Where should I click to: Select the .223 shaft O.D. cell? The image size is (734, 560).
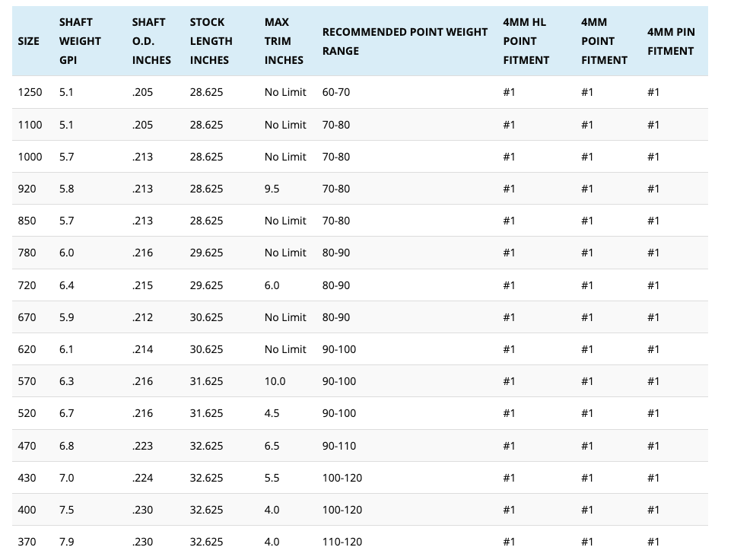[x=142, y=446]
